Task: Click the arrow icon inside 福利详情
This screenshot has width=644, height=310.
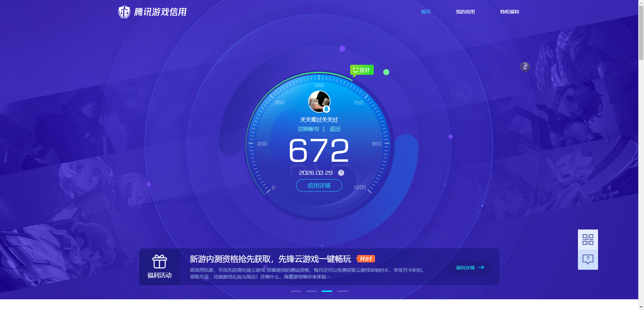Action: tap(482, 267)
